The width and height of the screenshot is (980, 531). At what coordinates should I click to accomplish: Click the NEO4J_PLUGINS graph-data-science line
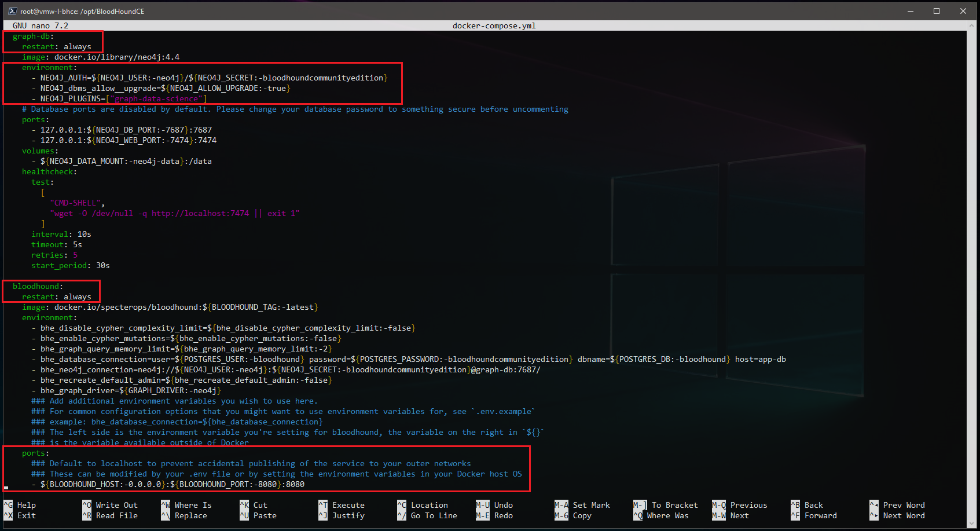(x=119, y=98)
